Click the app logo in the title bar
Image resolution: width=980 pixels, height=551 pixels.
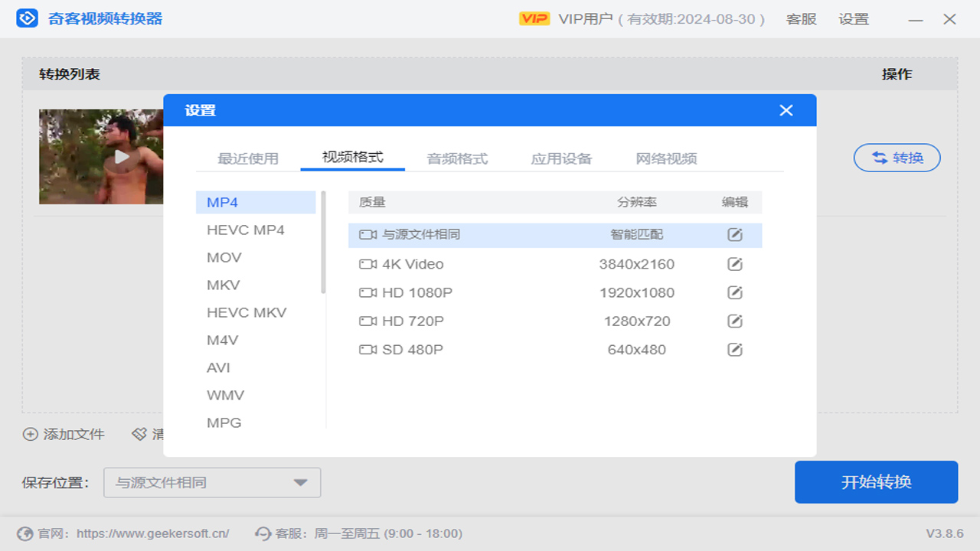tap(29, 18)
